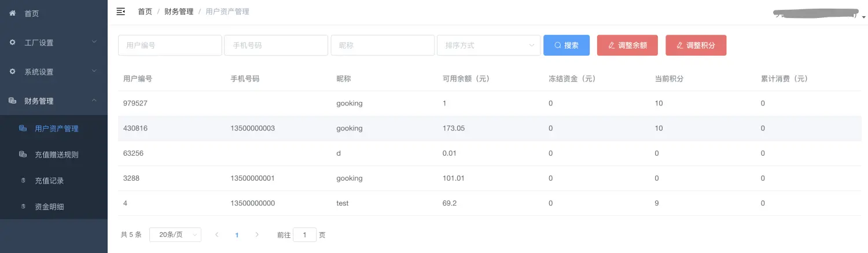
Task: Select the row with user ID 4
Action: point(490,203)
